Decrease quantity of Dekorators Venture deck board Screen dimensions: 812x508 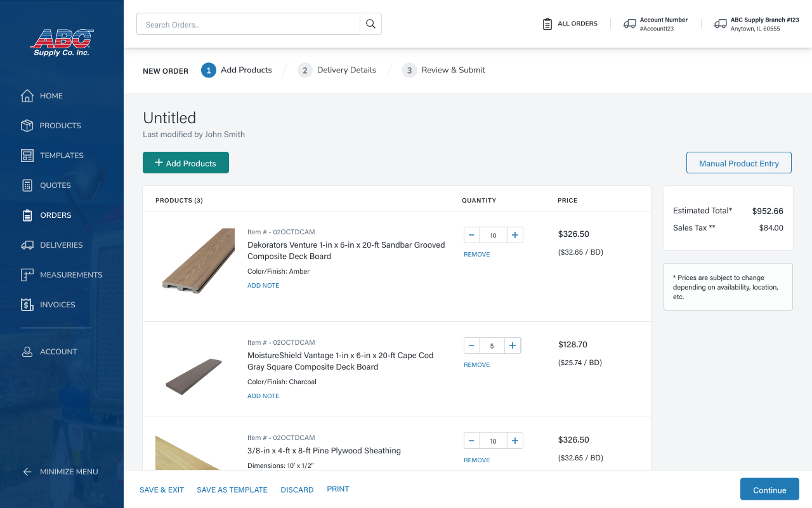(471, 235)
